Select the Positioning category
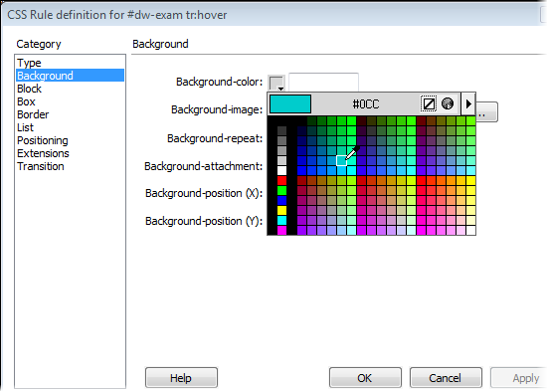The height and width of the screenshot is (392, 548). [x=70, y=140]
